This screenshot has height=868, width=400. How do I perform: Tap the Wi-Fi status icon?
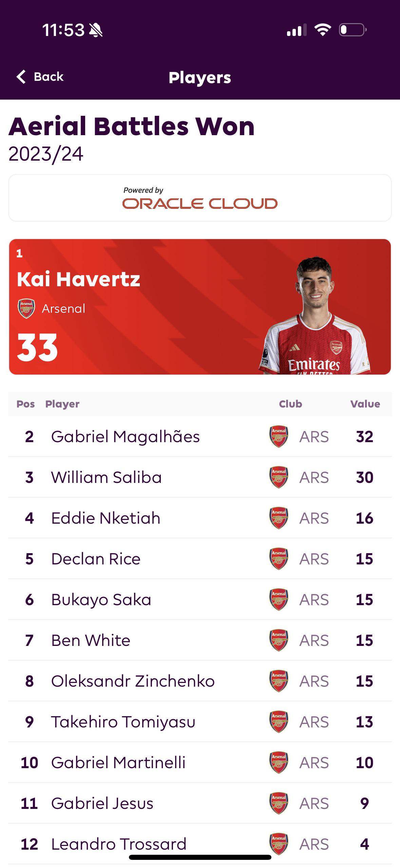(322, 30)
